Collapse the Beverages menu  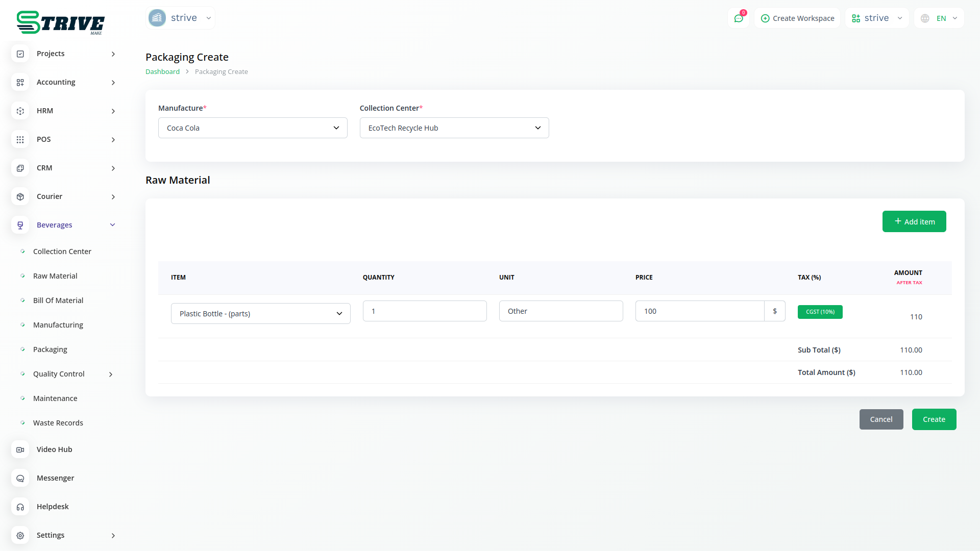112,225
